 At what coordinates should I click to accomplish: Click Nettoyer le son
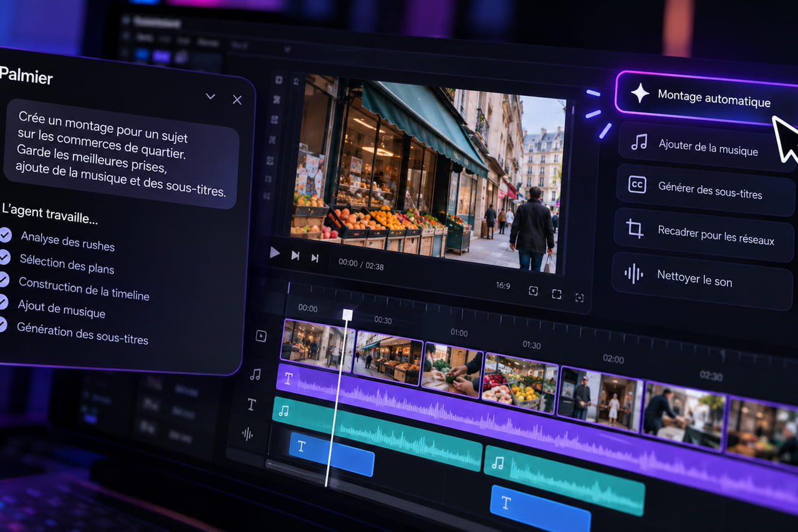click(x=702, y=280)
